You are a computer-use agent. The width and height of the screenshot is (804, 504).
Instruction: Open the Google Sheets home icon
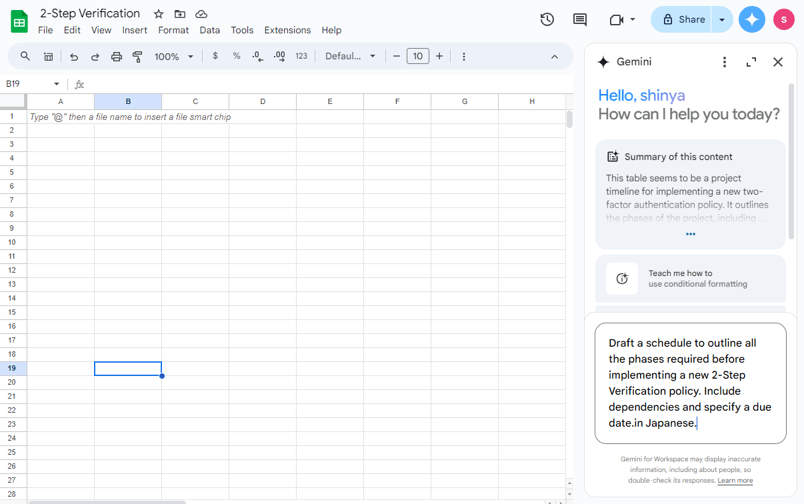tap(19, 22)
